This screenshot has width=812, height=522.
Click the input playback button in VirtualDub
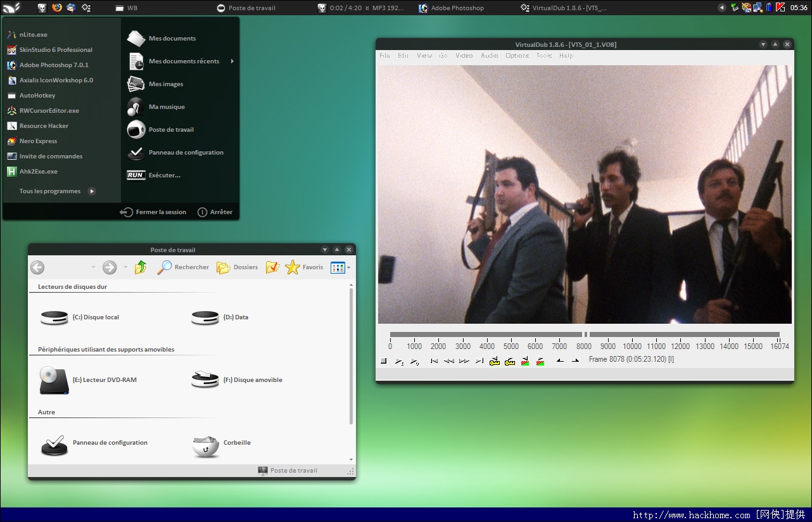(x=399, y=360)
